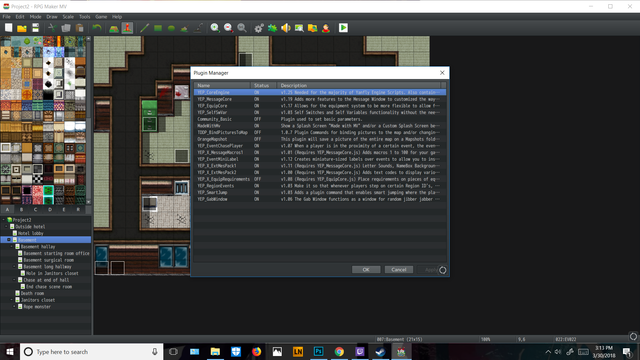This screenshot has height=360, width=640.
Task: Click the Type here to search box
Action: coord(91,351)
